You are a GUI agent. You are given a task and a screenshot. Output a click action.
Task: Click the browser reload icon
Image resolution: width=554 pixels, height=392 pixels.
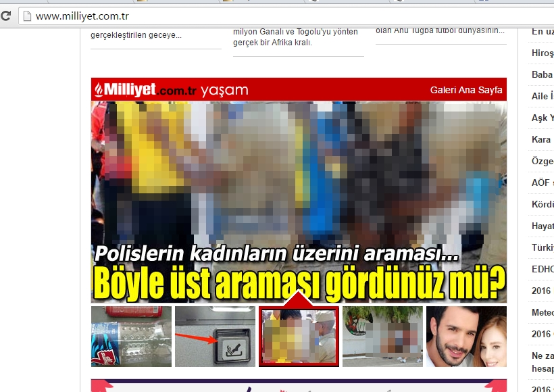pos(5,16)
